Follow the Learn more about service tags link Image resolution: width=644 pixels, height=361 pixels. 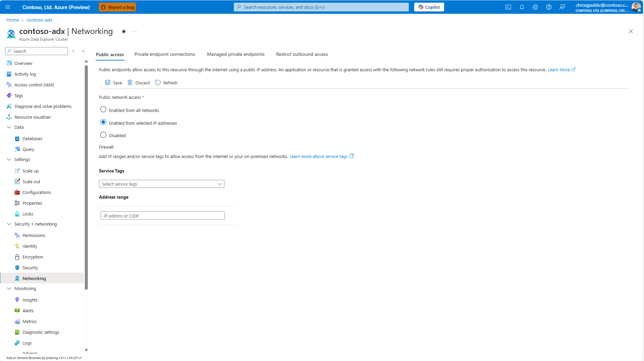(318, 156)
